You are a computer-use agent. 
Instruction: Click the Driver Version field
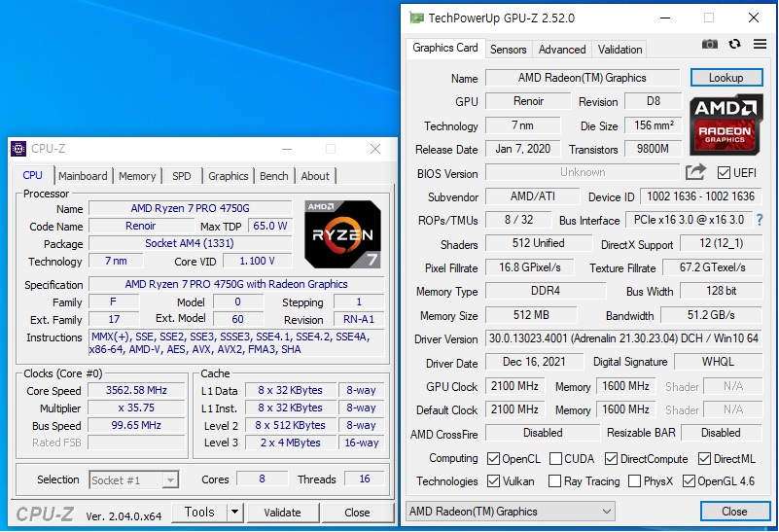(x=623, y=338)
